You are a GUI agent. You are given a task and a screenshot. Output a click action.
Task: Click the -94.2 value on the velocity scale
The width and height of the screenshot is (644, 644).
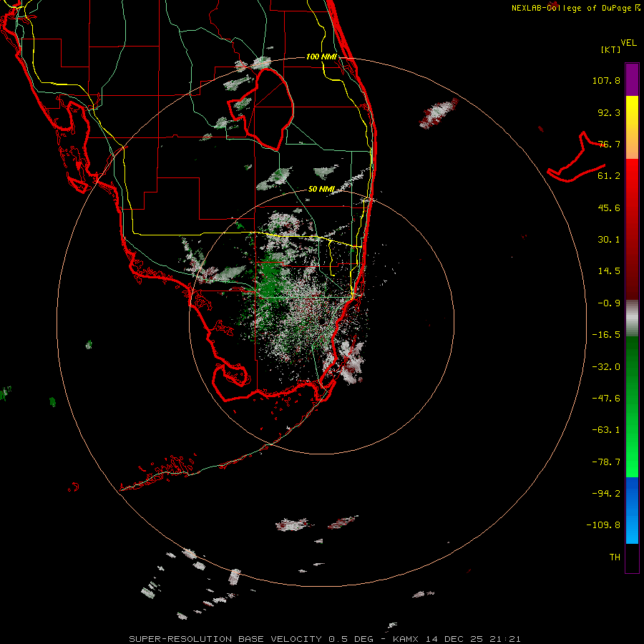[x=606, y=493]
